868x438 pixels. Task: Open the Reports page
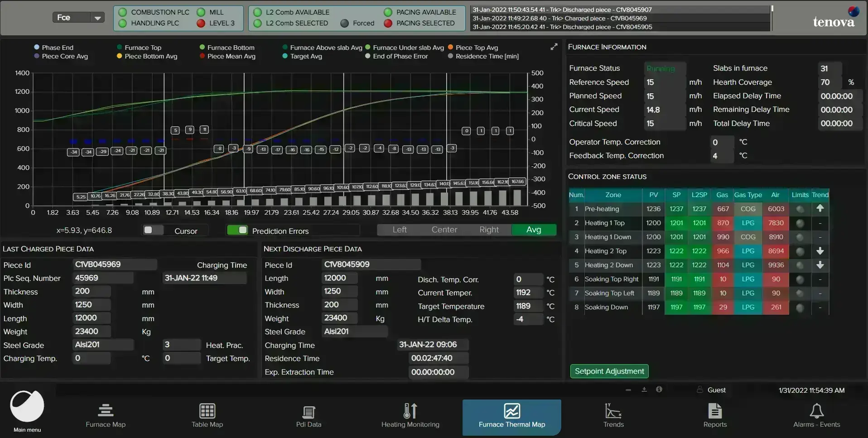(715, 416)
